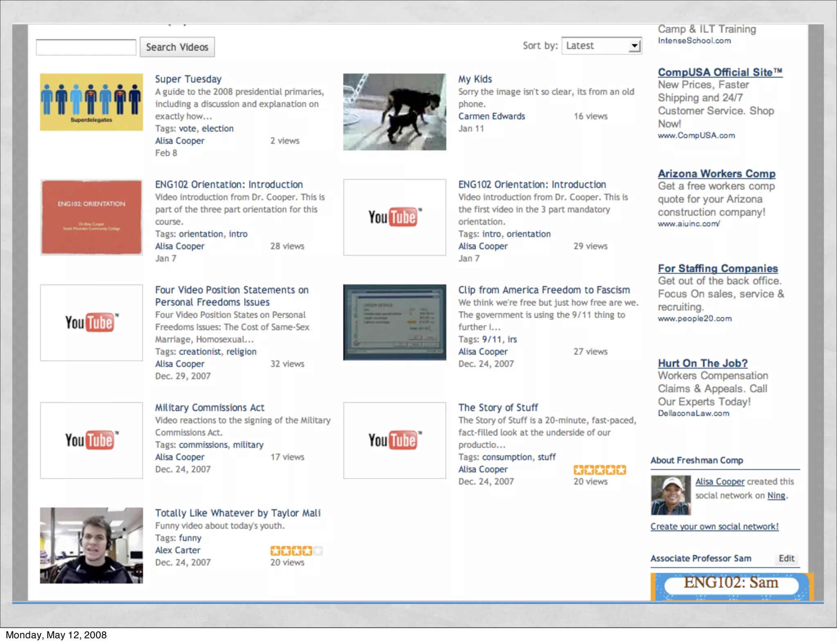Open the Taylor Mali video thumbnail
837x644 pixels.
[x=91, y=545]
